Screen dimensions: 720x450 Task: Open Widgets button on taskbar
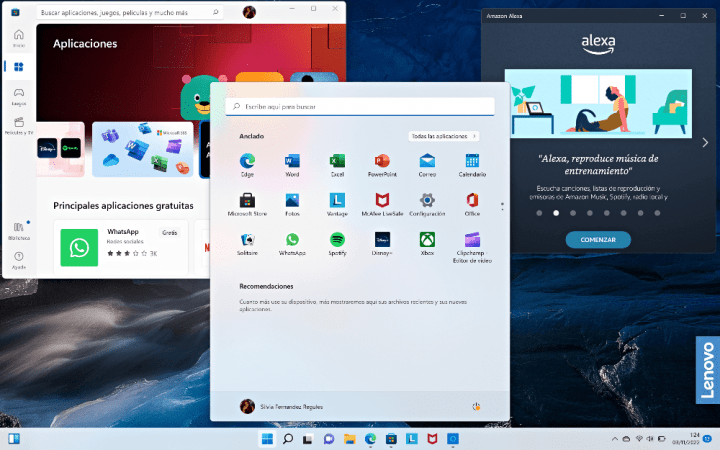(x=14, y=439)
